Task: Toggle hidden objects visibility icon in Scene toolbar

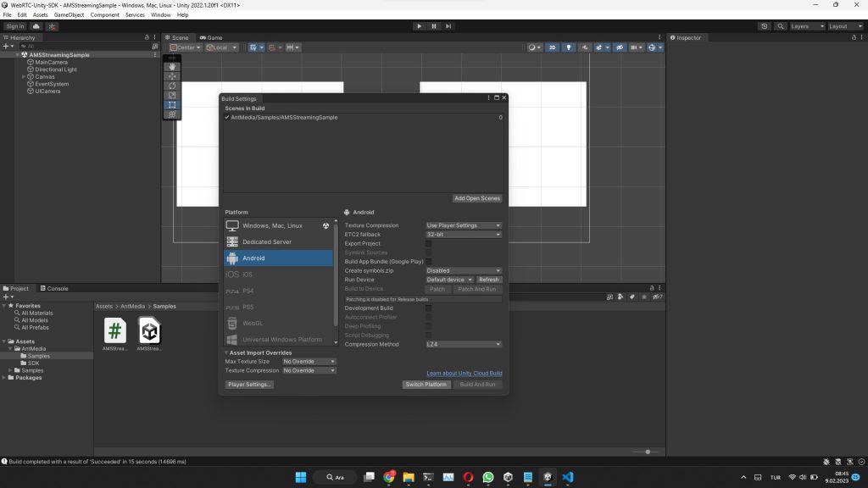Action: coord(620,47)
